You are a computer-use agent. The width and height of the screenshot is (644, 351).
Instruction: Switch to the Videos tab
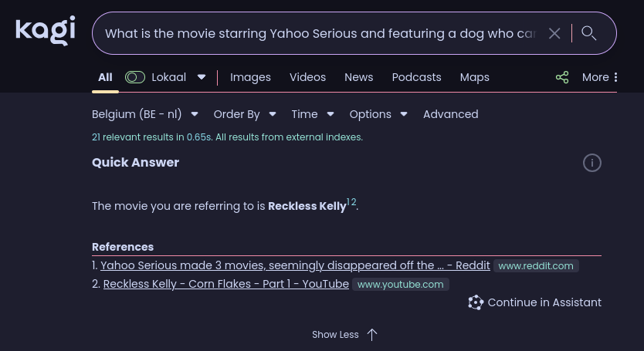point(307,77)
